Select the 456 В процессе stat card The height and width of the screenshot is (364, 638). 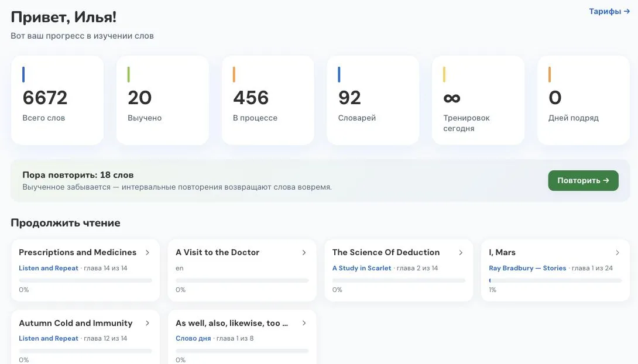(x=267, y=100)
